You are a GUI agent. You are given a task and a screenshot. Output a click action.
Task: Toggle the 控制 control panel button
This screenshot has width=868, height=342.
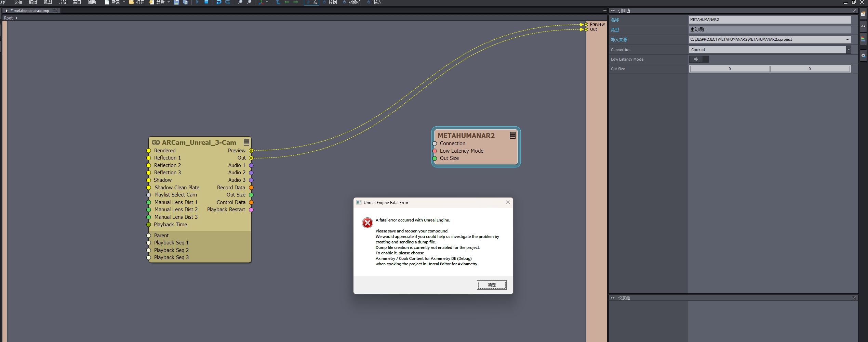330,2
